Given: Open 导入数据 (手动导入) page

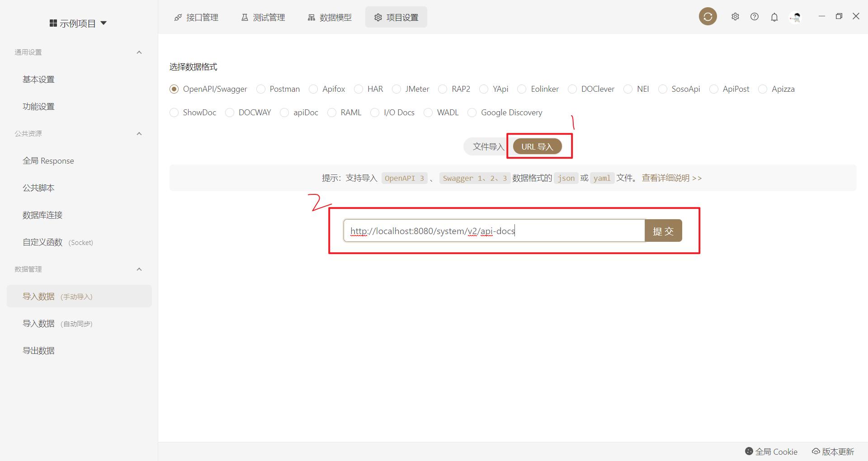Looking at the screenshot, I should pyautogui.click(x=79, y=296).
